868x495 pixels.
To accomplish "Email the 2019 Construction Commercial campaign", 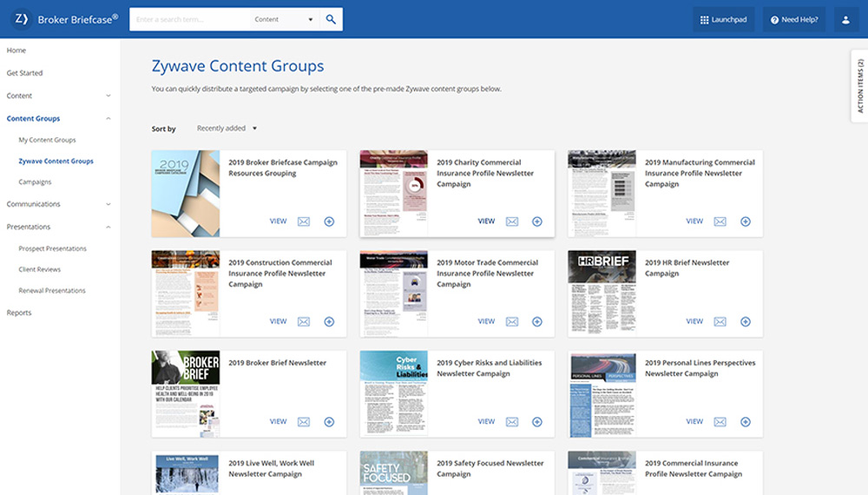I will [304, 321].
